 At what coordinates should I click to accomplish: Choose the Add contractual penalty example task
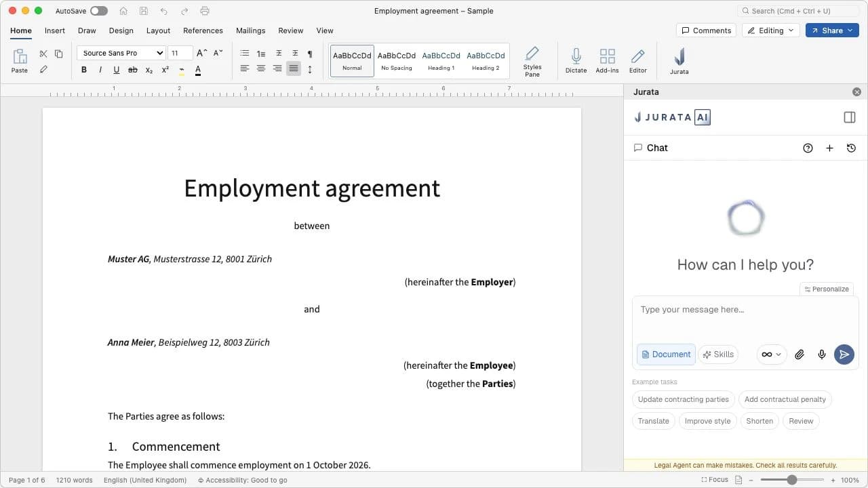[x=785, y=399]
